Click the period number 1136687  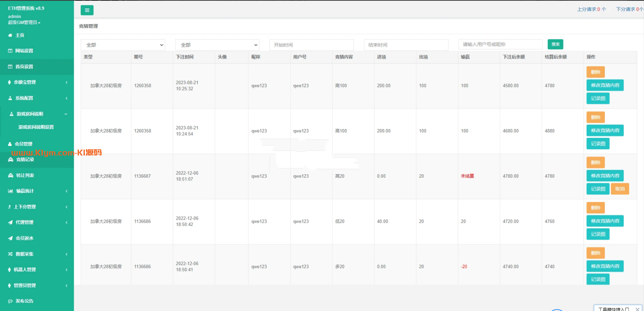pos(142,176)
